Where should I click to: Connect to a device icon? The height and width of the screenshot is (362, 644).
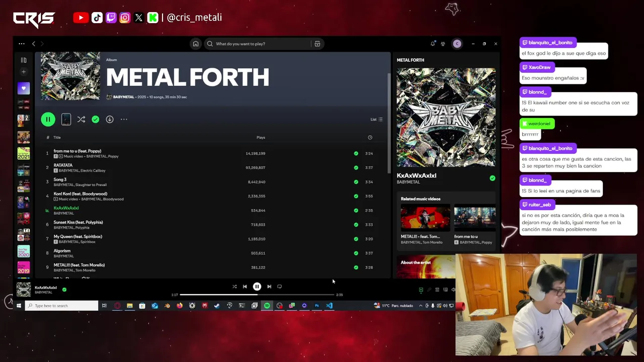click(x=445, y=290)
